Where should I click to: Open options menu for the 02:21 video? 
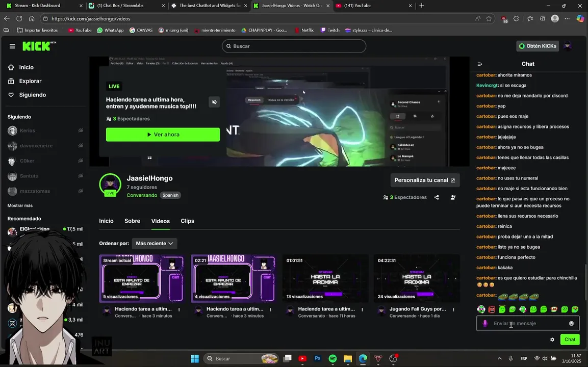(x=270, y=309)
